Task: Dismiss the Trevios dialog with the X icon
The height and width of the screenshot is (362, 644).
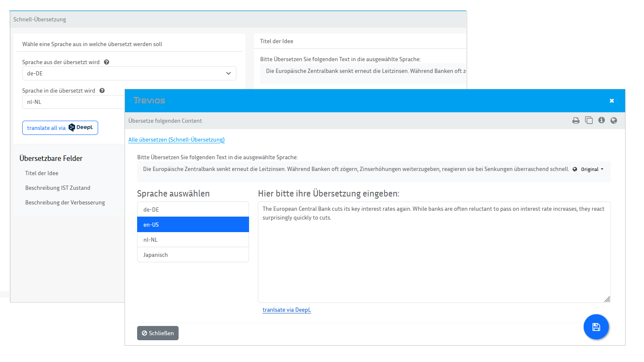Action: coord(611,101)
